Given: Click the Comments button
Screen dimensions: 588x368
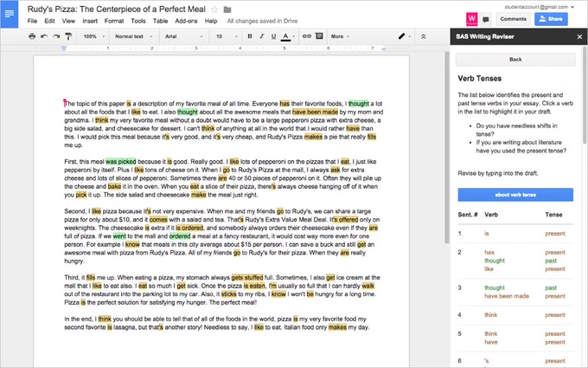Looking at the screenshot, I should (x=513, y=19).
